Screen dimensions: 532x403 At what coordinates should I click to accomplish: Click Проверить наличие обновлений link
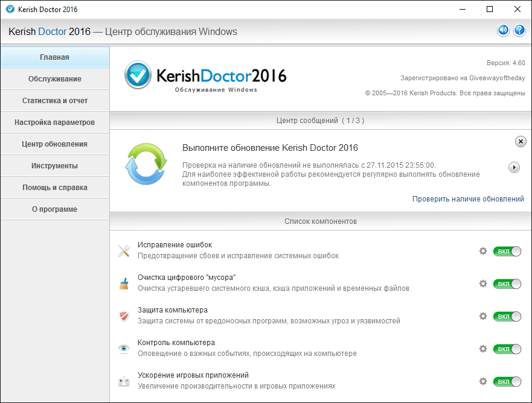468,199
